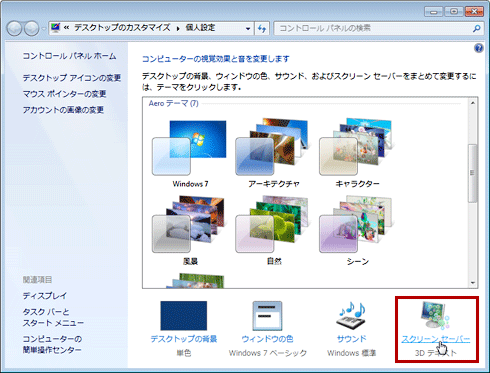This screenshot has height=373, width=490.
Task: Expand the breadcrumb arrow after デスクトップのカスタマイズ
Action: click(x=178, y=28)
